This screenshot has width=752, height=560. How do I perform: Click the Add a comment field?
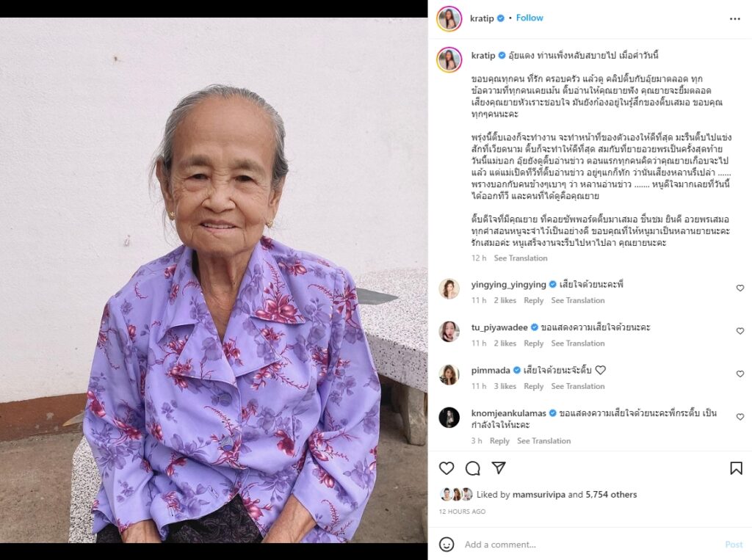[x=590, y=544]
